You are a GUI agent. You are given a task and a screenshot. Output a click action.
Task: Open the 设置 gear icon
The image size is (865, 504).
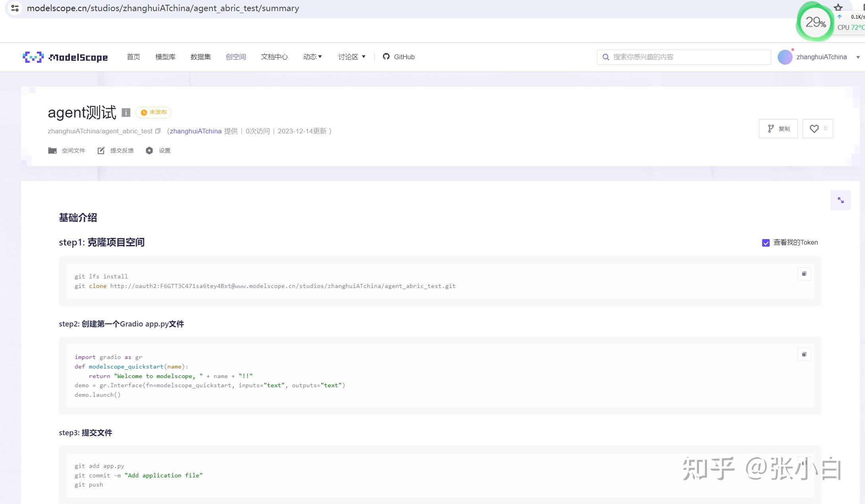coord(149,151)
